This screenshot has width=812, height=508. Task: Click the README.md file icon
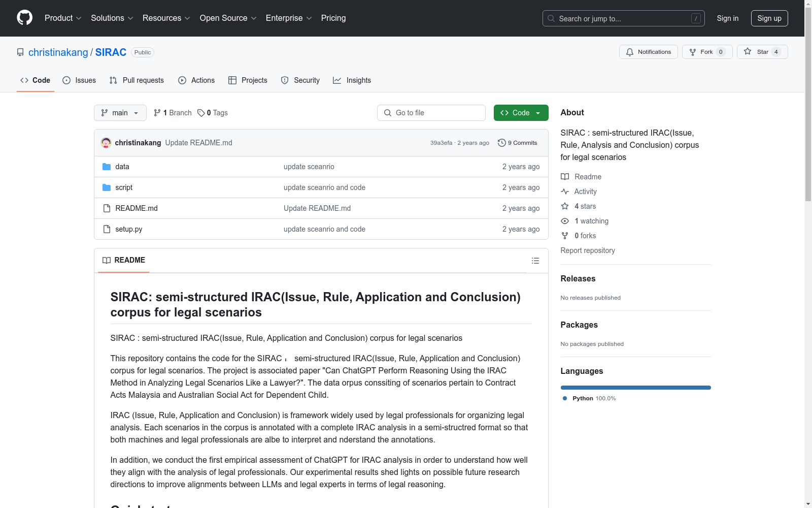[107, 208]
